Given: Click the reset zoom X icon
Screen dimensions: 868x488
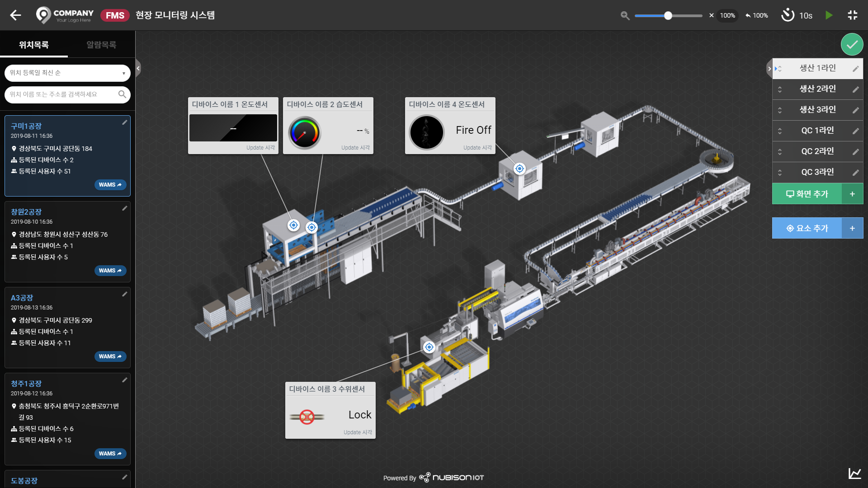Looking at the screenshot, I should coord(712,15).
